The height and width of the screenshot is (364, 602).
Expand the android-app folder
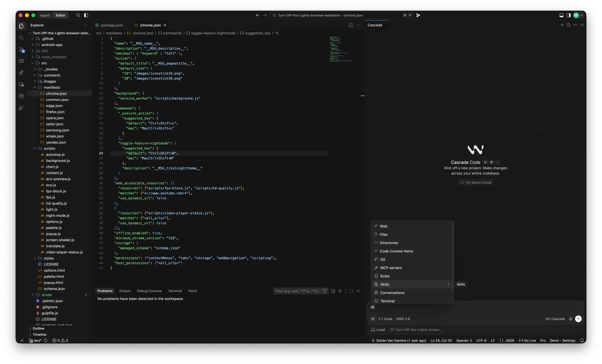pyautogui.click(x=52, y=45)
